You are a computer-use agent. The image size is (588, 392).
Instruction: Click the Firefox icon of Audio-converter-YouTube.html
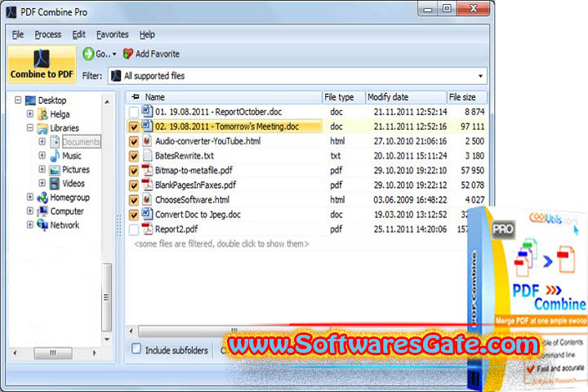[147, 140]
